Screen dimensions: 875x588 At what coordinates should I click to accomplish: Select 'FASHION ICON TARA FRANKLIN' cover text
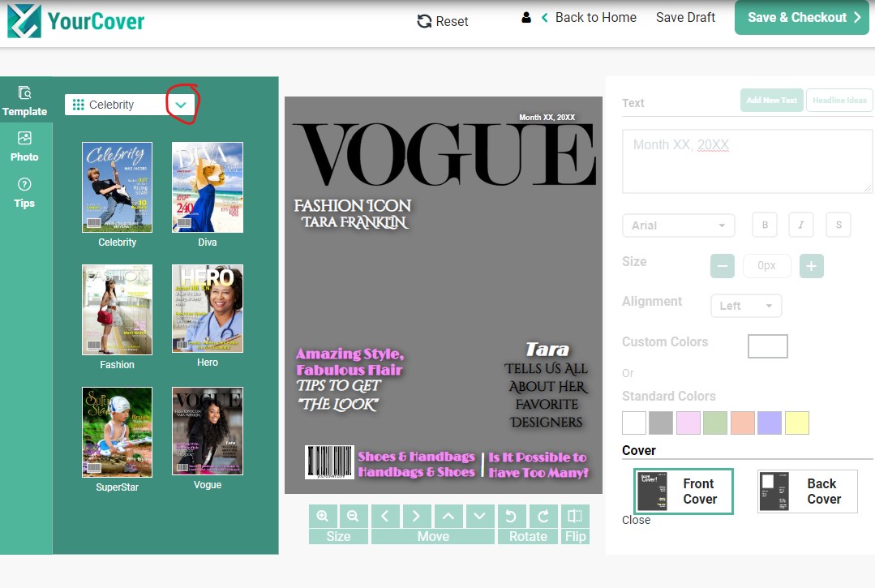353,213
